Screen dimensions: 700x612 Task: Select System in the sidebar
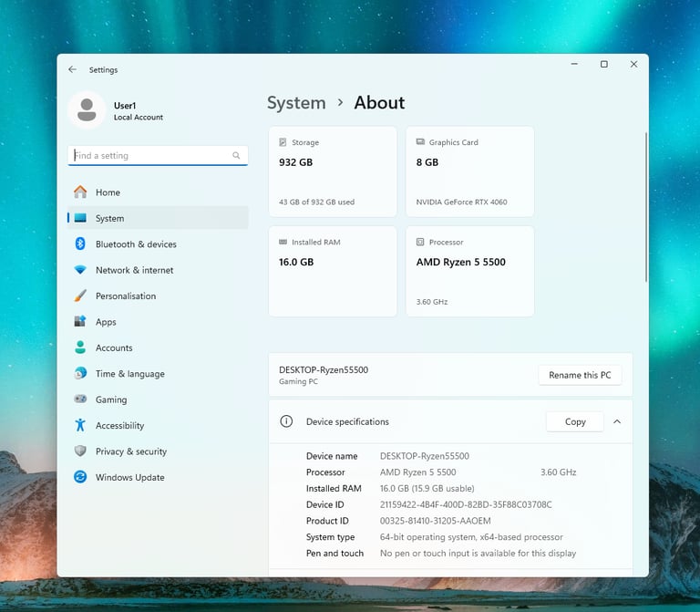coord(158,218)
